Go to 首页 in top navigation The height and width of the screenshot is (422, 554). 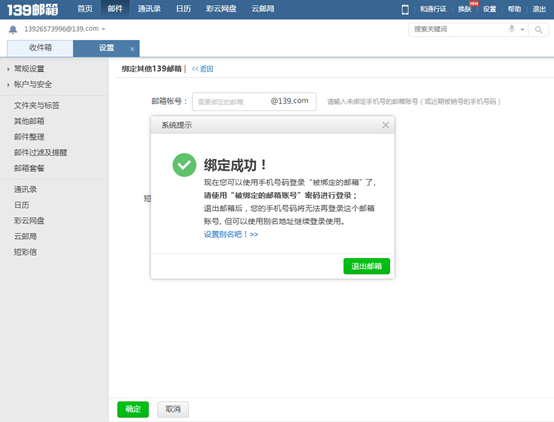click(85, 9)
